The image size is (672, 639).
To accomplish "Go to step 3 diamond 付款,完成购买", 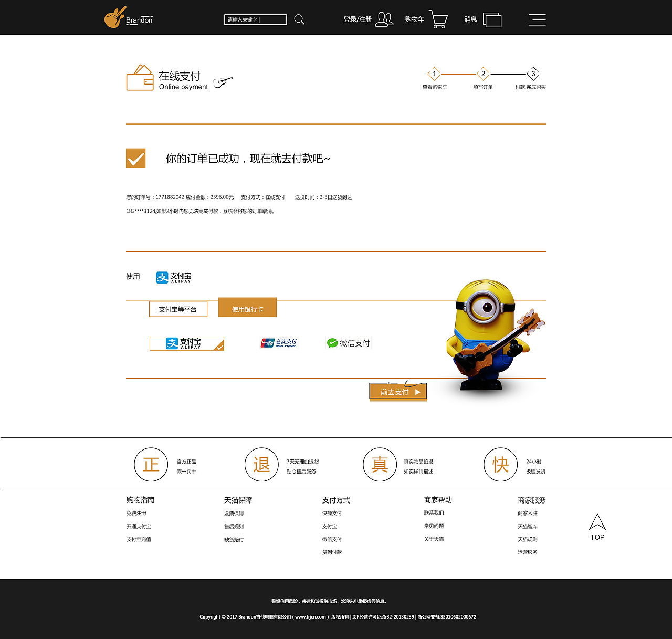I will (533, 74).
